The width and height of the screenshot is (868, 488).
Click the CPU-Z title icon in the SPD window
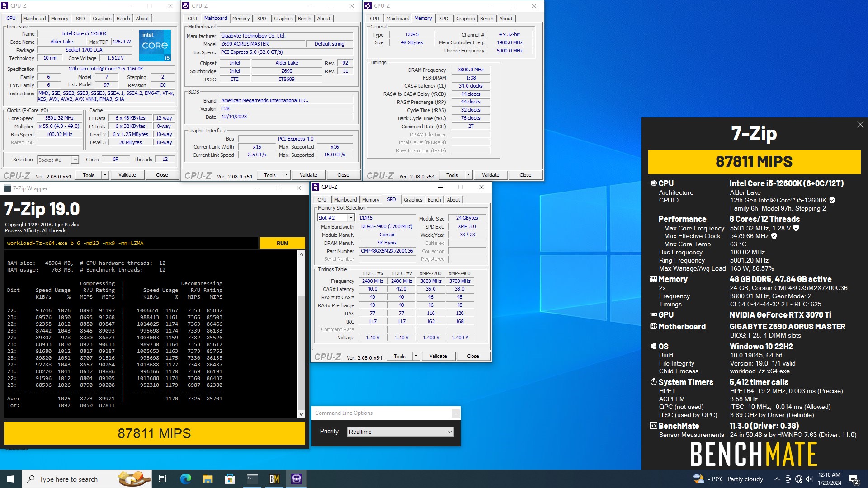click(x=316, y=187)
